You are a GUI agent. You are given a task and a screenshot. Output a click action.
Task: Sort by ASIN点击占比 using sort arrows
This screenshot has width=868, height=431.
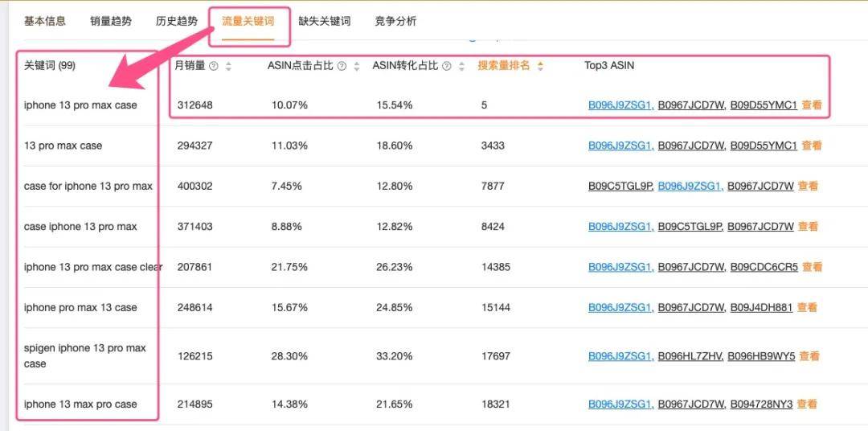[x=357, y=66]
